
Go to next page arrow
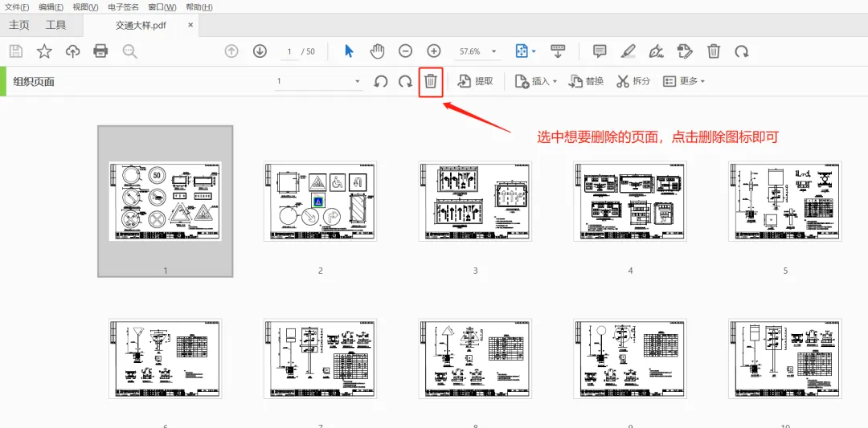pyautogui.click(x=260, y=51)
